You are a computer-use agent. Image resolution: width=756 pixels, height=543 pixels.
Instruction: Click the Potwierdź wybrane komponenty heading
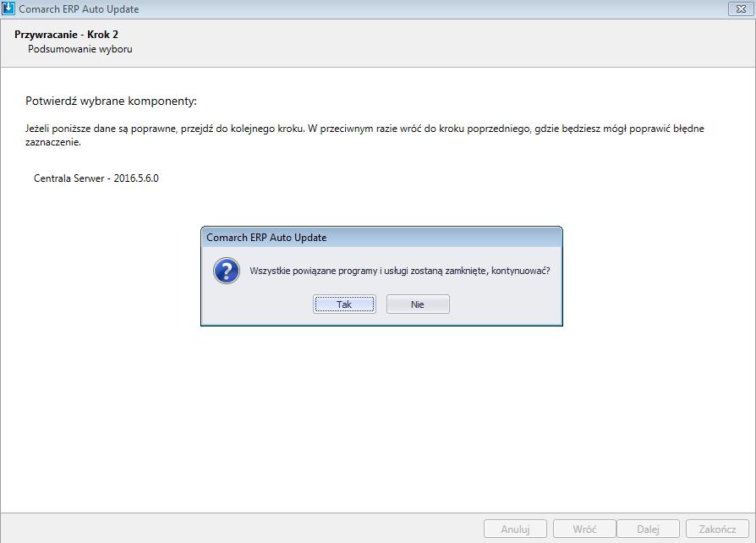pyautogui.click(x=112, y=101)
